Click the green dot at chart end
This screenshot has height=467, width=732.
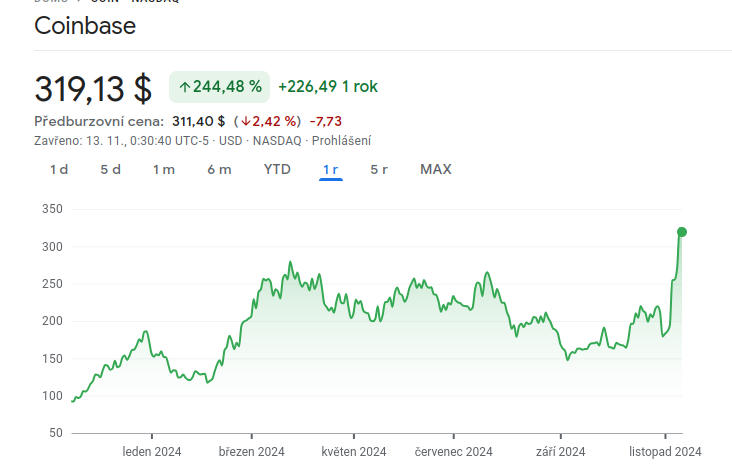coord(682,232)
